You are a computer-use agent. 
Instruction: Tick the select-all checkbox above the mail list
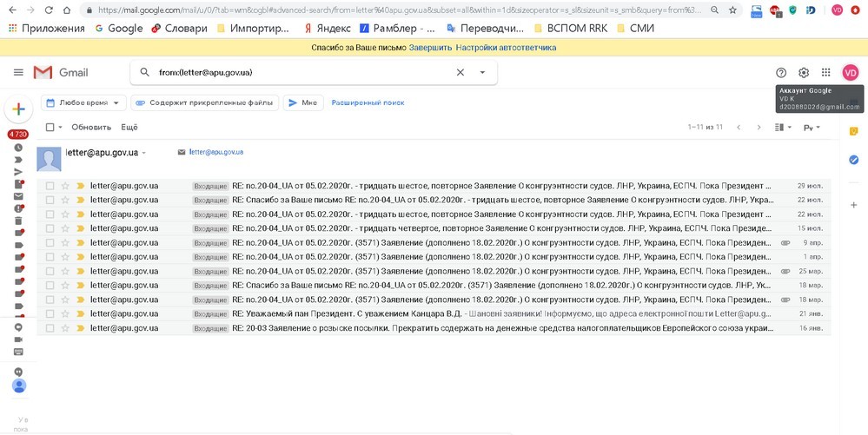[x=50, y=128]
